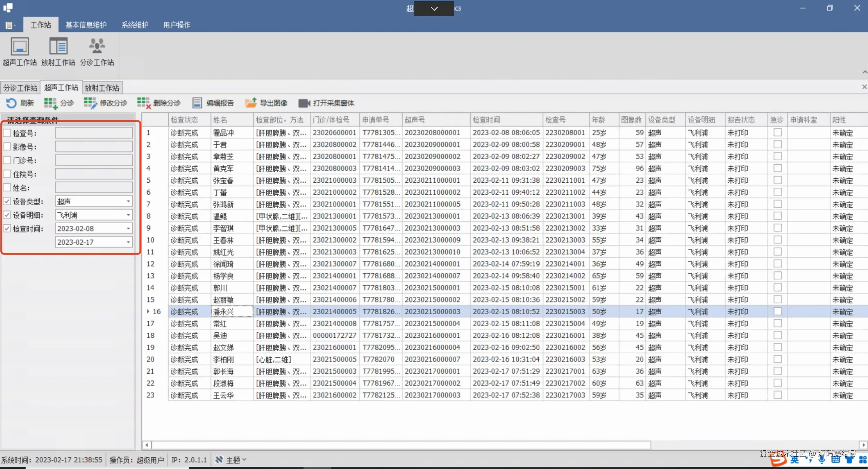868x469 pixels.
Task: Open the 分诊工作站 ribbon icon
Action: [97, 46]
